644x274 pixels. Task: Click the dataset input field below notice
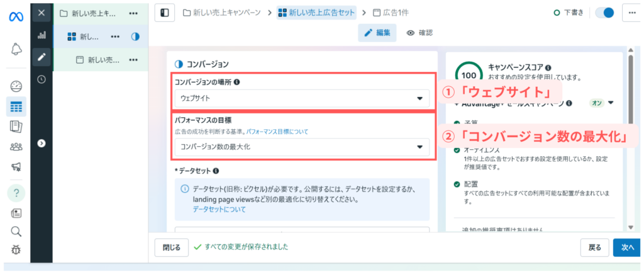[x=302, y=231]
